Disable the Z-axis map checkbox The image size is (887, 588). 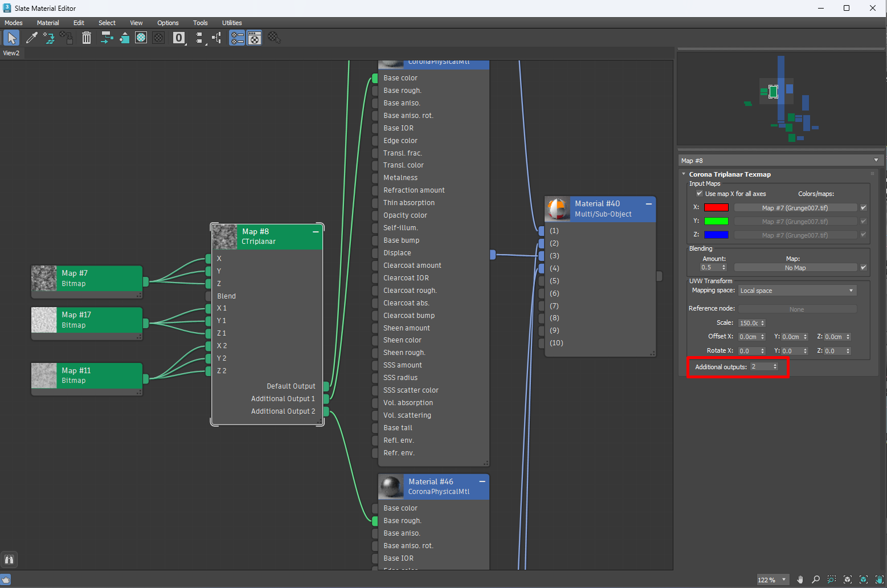864,235
